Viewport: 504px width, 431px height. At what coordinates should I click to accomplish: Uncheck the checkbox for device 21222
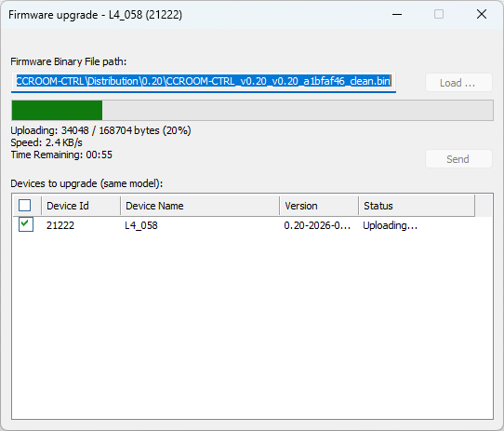coord(26,224)
